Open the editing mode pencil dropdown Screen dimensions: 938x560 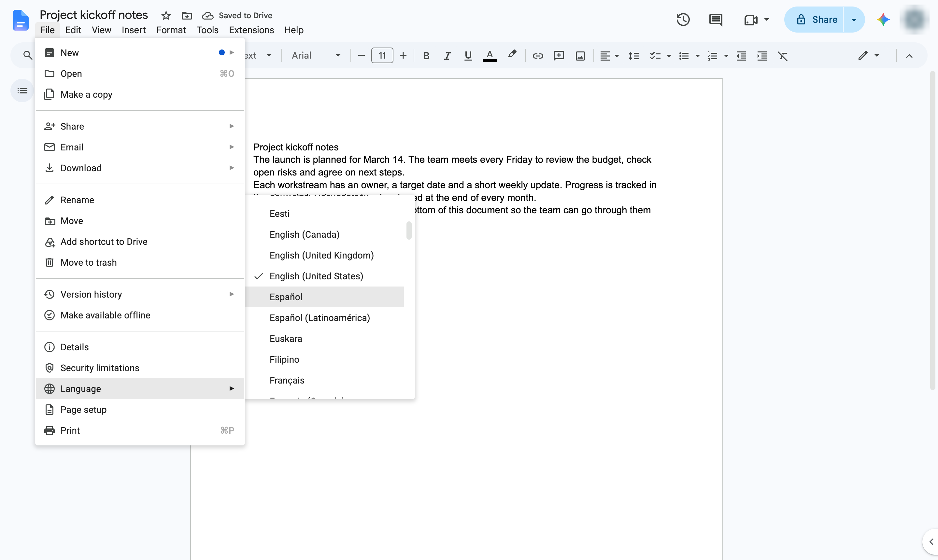[868, 55]
